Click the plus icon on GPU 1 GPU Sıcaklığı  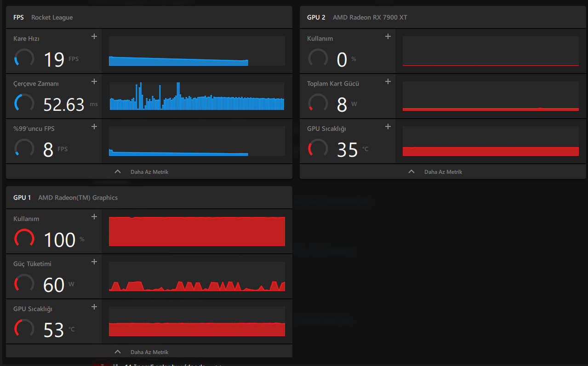(x=94, y=307)
